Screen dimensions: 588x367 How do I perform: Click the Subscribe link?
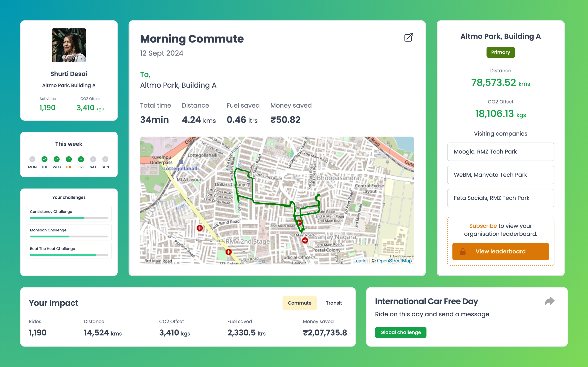[x=483, y=226]
